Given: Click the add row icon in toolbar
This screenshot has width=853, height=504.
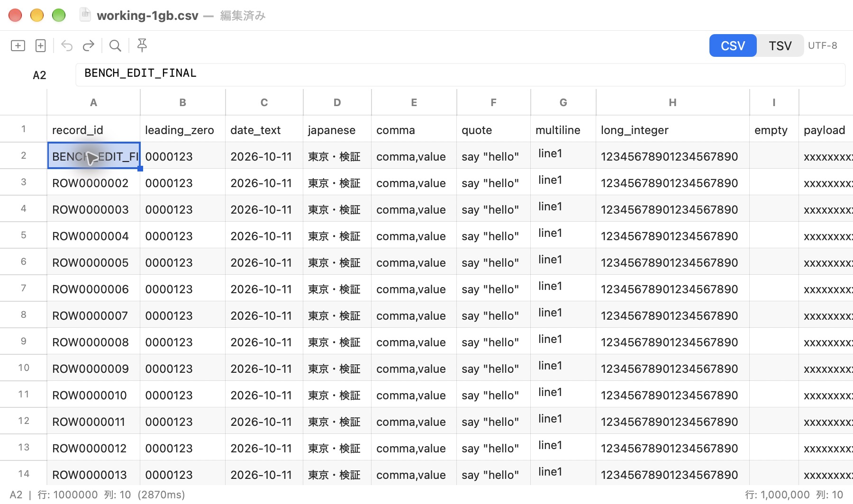Looking at the screenshot, I should [18, 45].
